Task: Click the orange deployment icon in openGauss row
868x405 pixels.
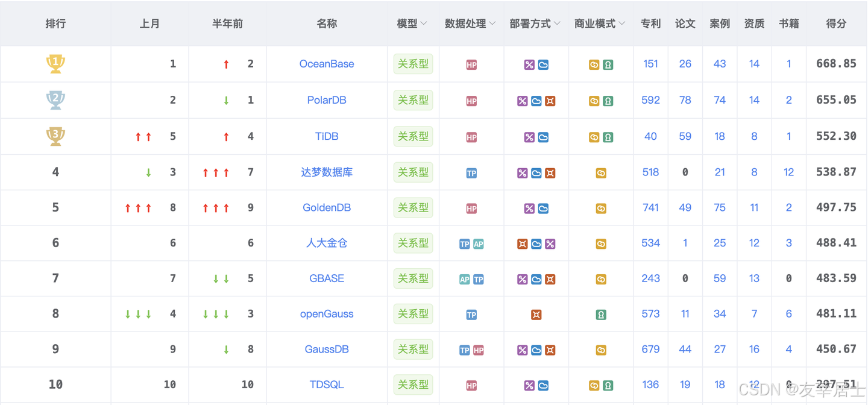Action: (x=536, y=315)
